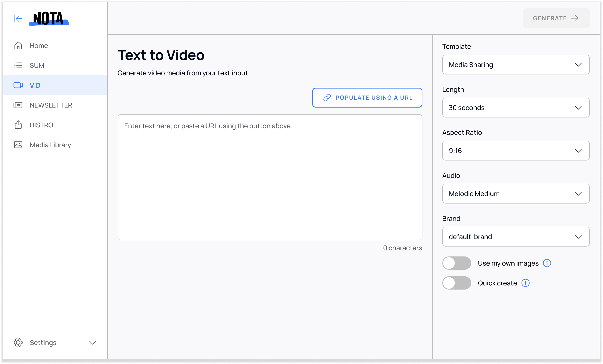Click the Generate button
The height and width of the screenshot is (364, 603).
click(556, 18)
